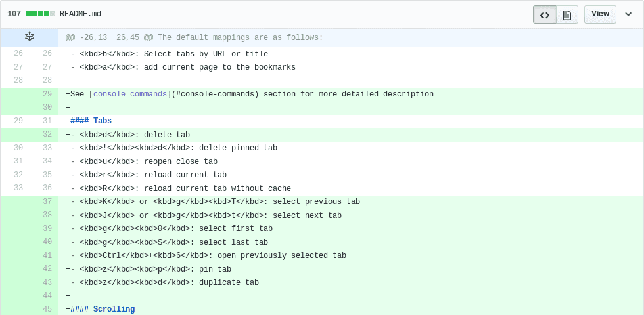Select new line number 29
Screen dimensions: 644x315
coord(47,94)
